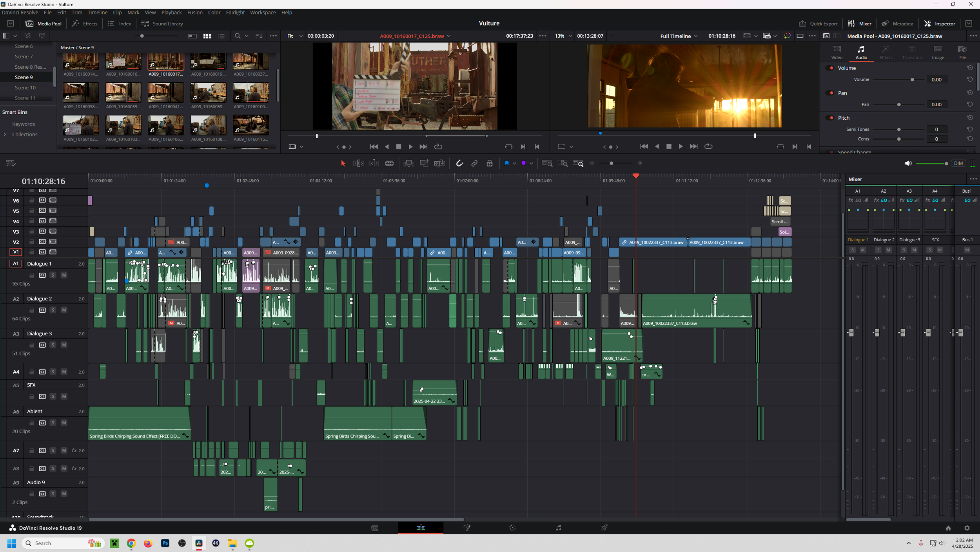Open the Fit zoom dropdown
The height and width of the screenshot is (552, 980).
[295, 36]
